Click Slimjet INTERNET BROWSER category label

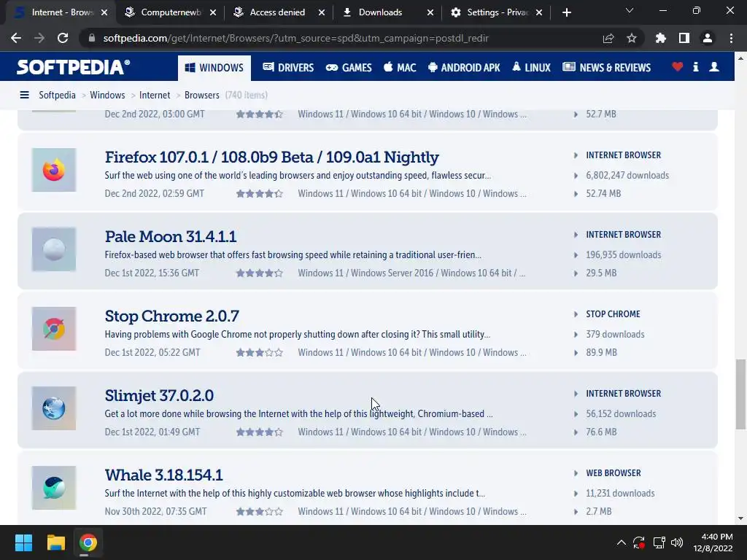[623, 394]
